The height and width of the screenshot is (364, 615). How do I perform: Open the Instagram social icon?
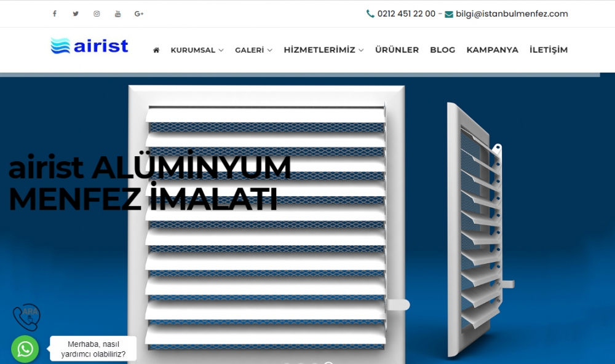pyautogui.click(x=97, y=14)
